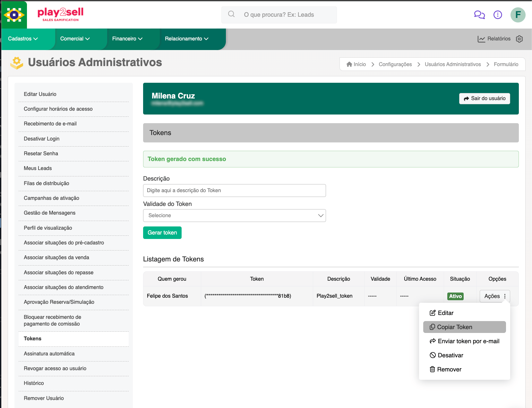The height and width of the screenshot is (408, 532).
Task: Expand the Financeiro menu
Action: pyautogui.click(x=127, y=39)
